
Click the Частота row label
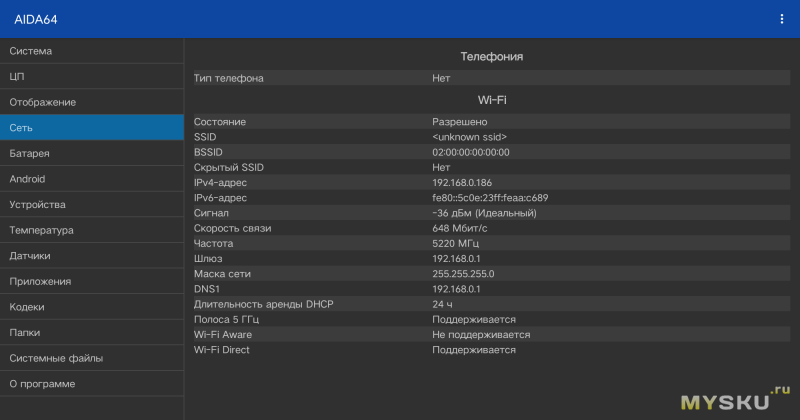click(x=213, y=243)
